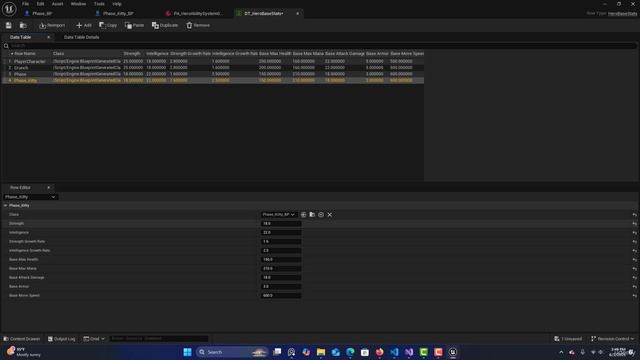Screen dimensions: 640x360
Task: Click the Save asset icon in toolbar
Action: 9,25
